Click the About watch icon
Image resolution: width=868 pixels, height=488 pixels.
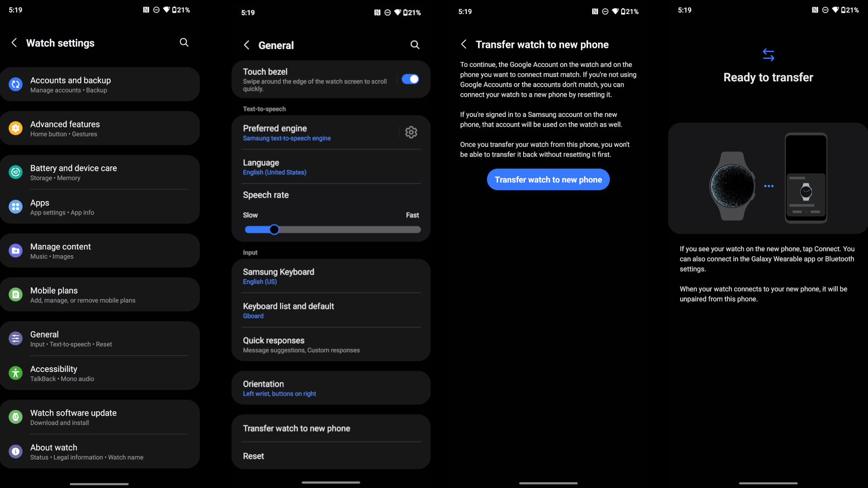pos(15,452)
